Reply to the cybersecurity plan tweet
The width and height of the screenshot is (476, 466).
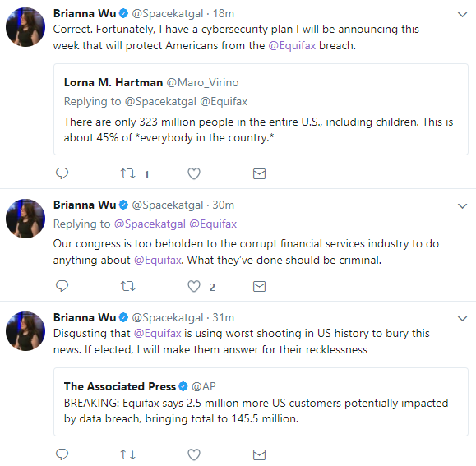[x=62, y=173]
